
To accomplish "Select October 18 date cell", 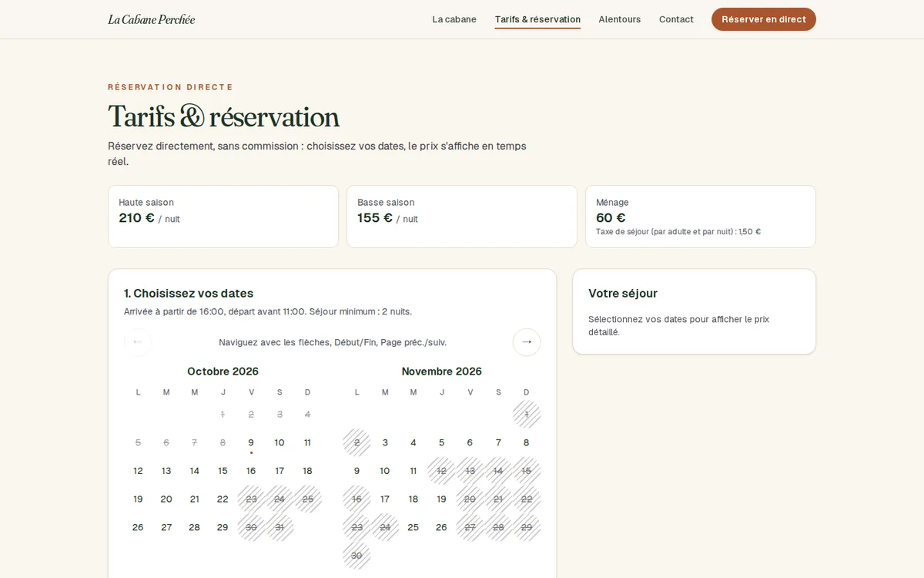I will tap(307, 471).
